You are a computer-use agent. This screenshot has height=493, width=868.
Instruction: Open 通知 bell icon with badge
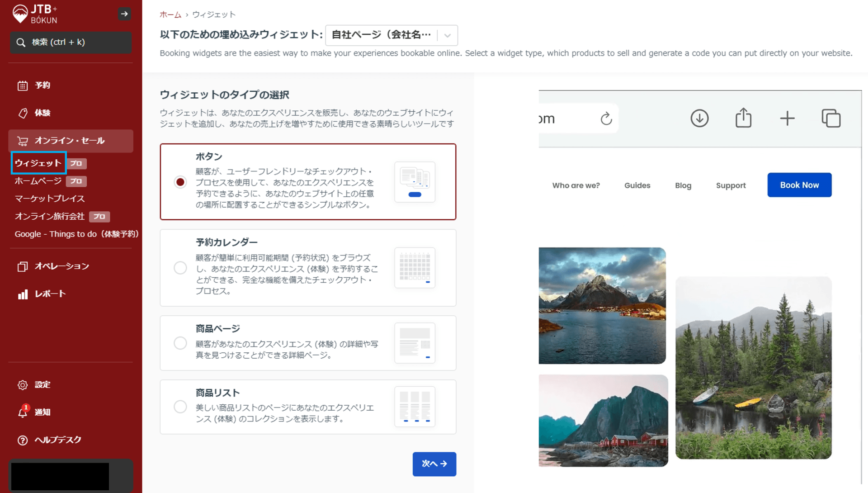coord(23,412)
